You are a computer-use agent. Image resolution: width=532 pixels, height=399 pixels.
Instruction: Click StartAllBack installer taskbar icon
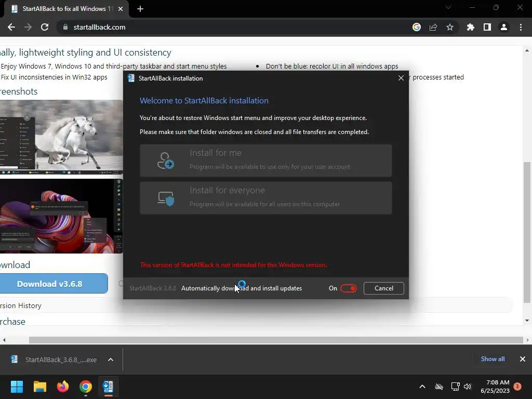click(108, 387)
